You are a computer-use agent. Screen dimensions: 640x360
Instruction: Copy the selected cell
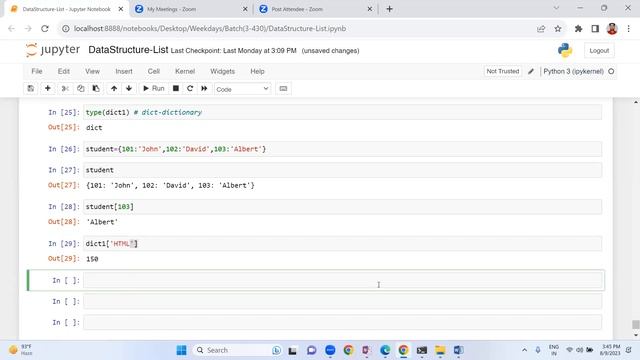(x=80, y=89)
